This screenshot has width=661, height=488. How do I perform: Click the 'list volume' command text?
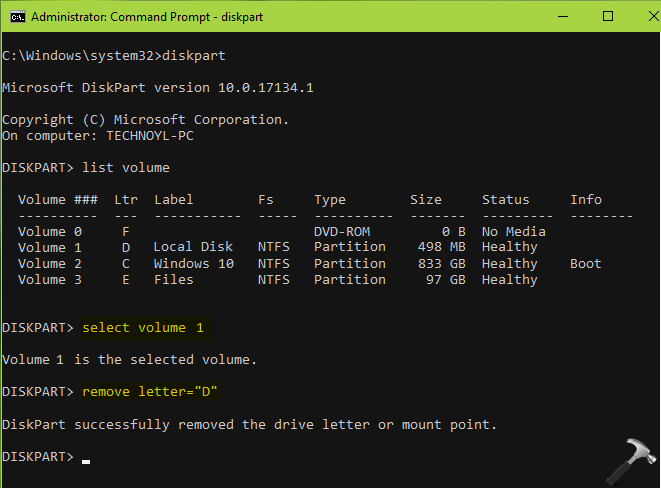point(126,167)
